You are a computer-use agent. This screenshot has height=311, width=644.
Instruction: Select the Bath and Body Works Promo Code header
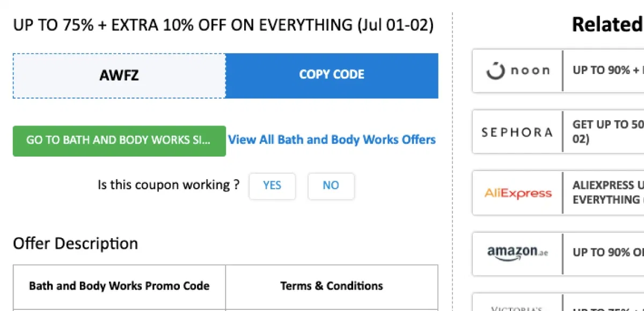[118, 286]
